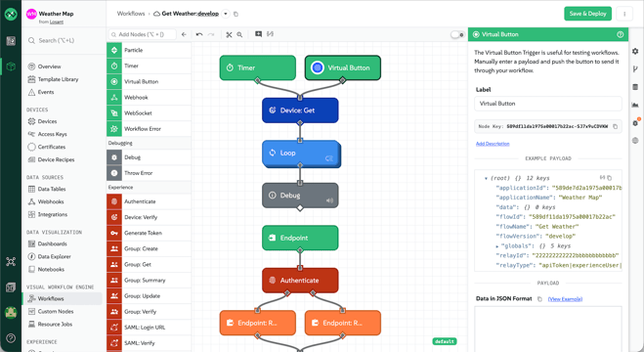Go to Devices in the sidebar
Image resolution: width=644 pixels, height=352 pixels.
[47, 121]
